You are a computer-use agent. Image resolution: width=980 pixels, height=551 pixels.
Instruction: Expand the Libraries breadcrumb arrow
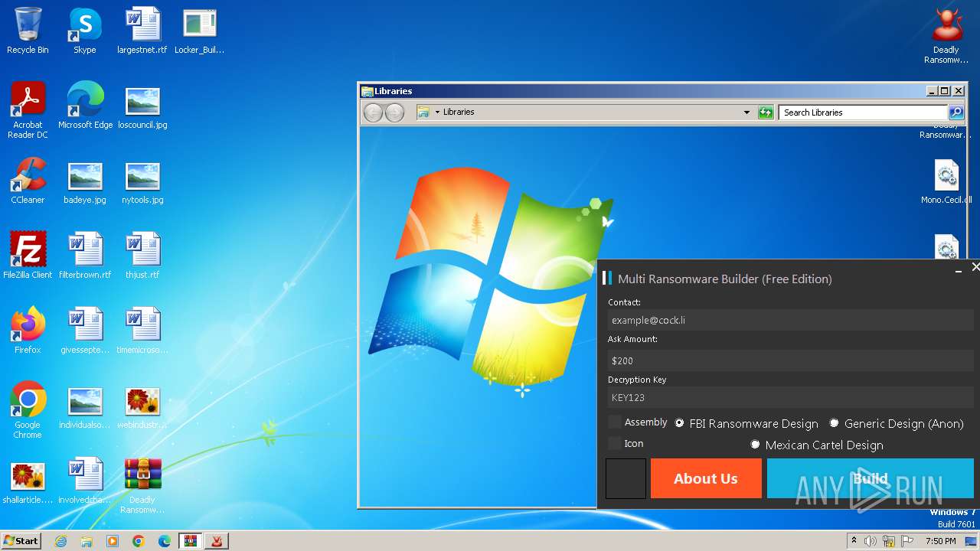(438, 112)
